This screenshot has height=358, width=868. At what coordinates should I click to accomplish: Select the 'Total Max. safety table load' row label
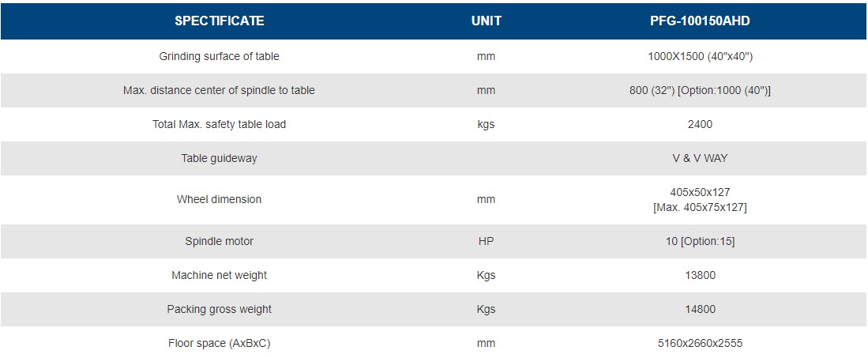220,125
